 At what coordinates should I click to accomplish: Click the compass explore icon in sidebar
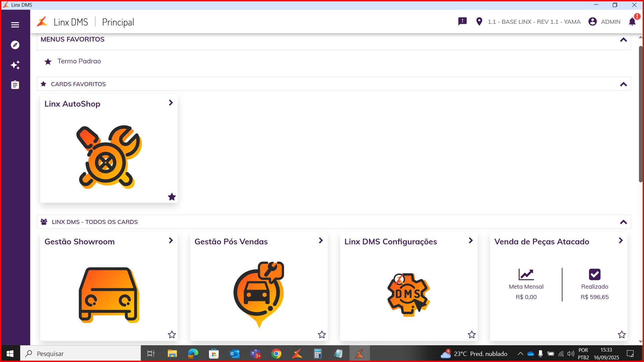tap(15, 45)
